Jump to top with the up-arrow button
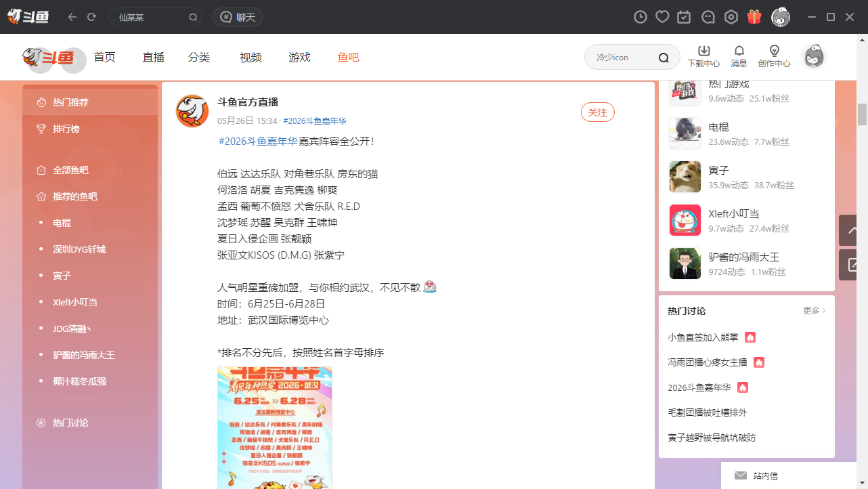 click(x=849, y=230)
